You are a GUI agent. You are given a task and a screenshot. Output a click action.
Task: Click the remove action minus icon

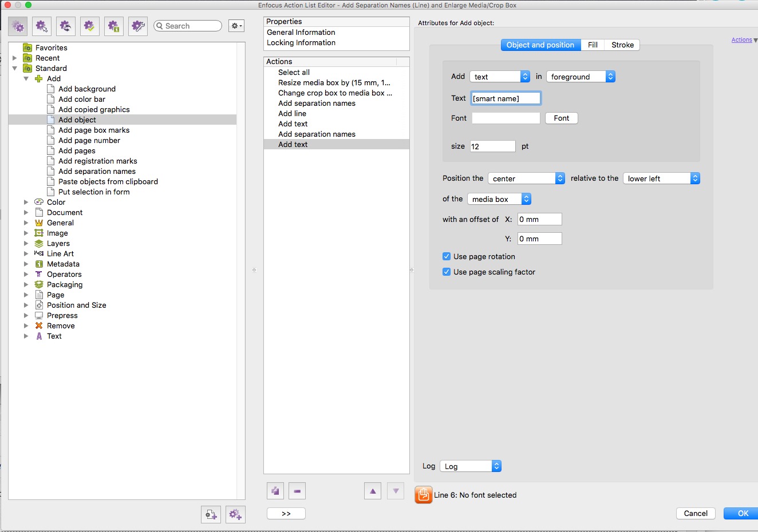pyautogui.click(x=297, y=491)
